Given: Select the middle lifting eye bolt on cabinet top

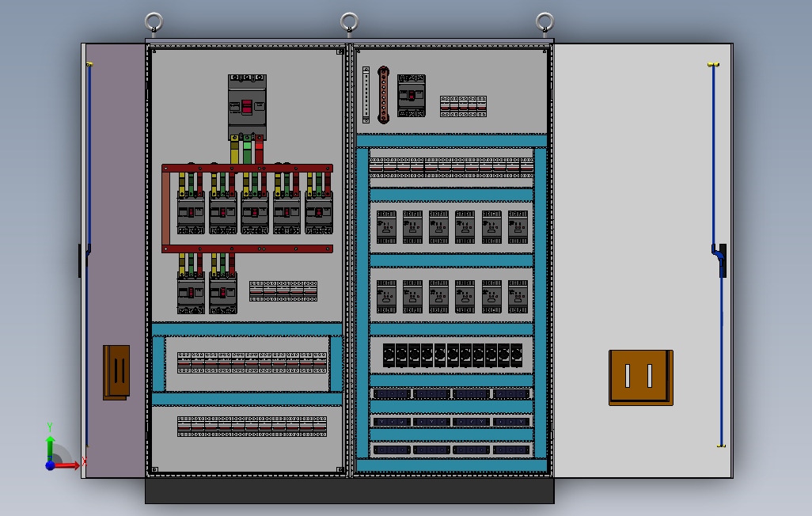Looking at the screenshot, I should point(349,24).
